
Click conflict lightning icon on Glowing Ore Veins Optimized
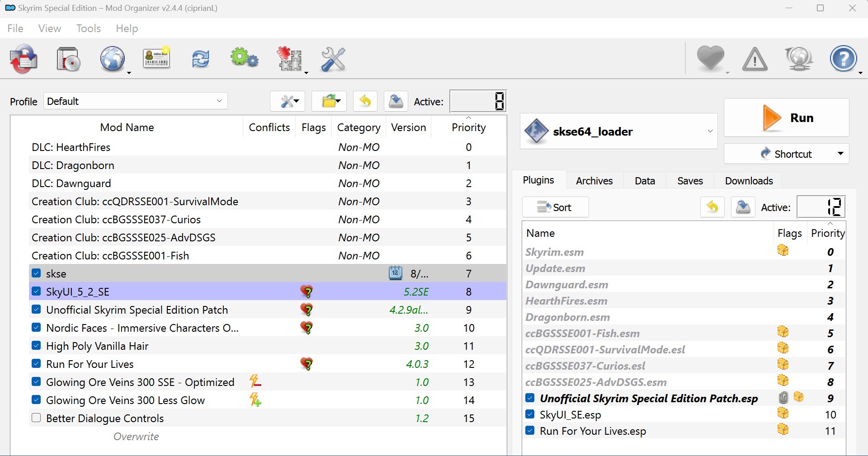255,381
